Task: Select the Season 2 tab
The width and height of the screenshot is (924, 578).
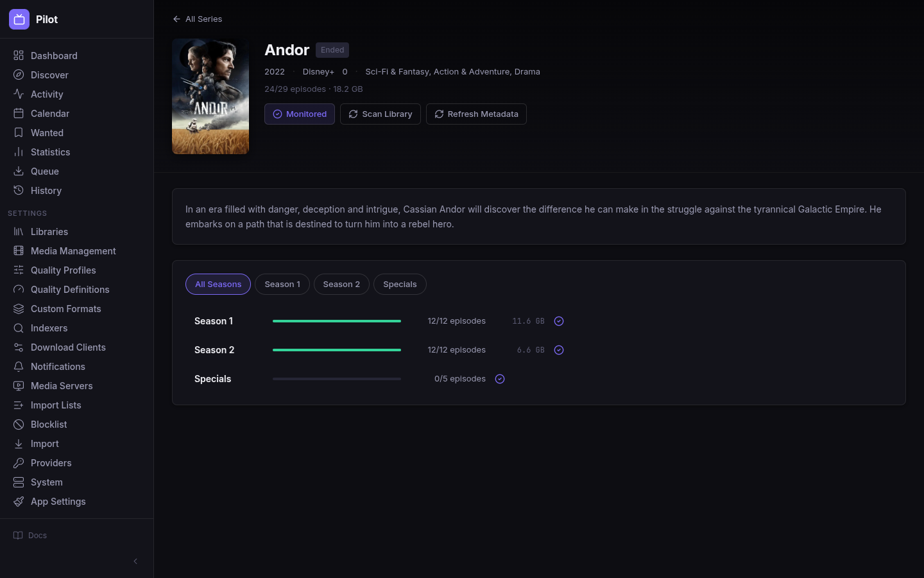Action: [341, 285]
